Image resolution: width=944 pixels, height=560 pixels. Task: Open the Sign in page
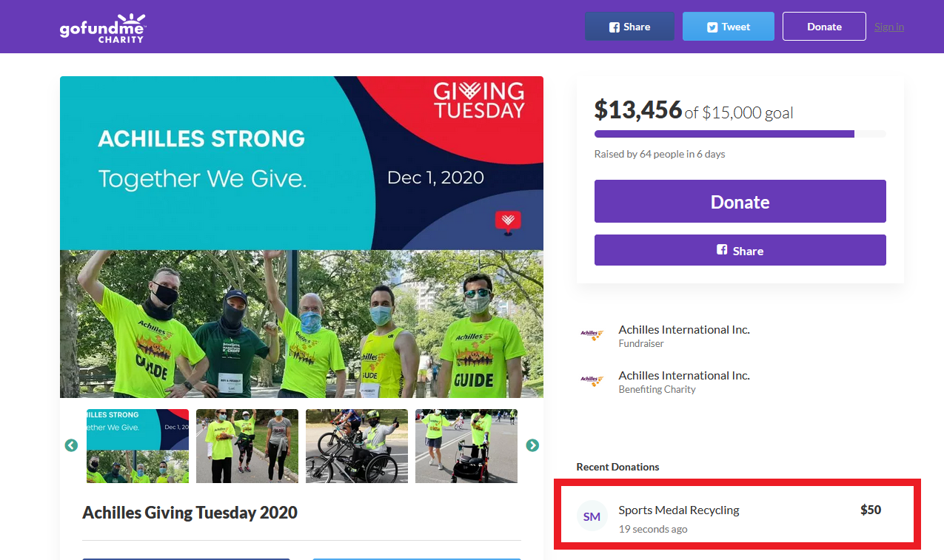coord(888,26)
